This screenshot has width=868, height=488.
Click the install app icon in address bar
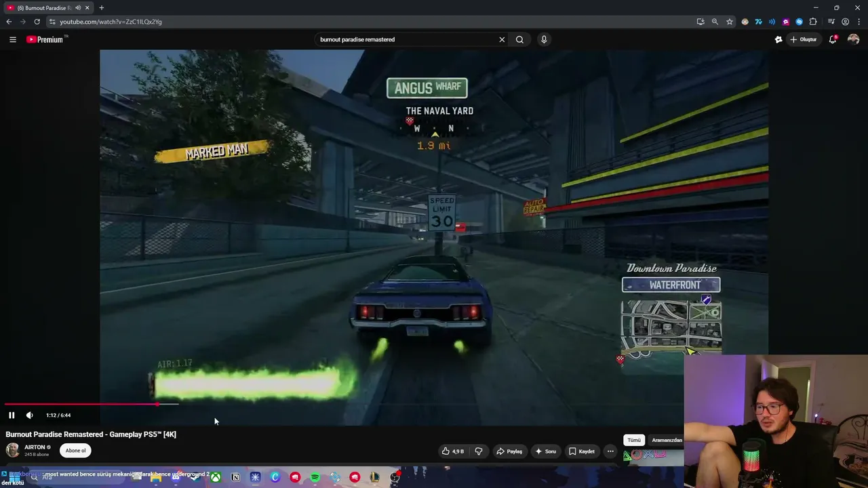701,22
